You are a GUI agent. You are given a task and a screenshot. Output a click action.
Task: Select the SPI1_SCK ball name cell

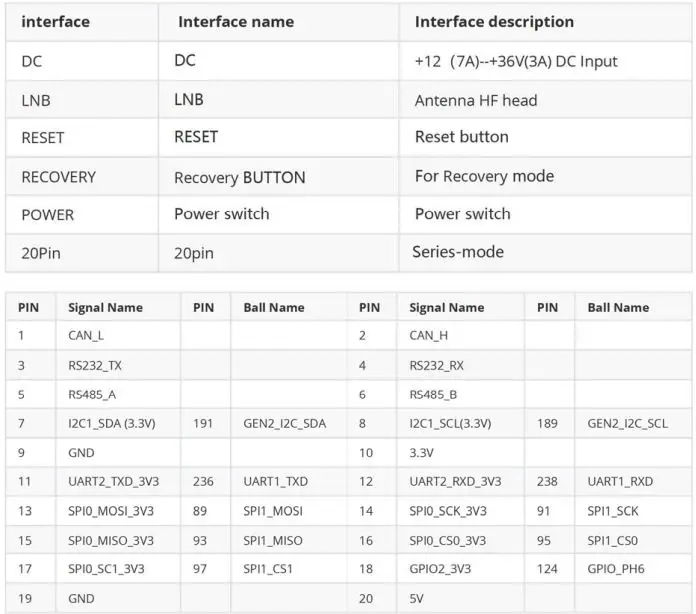[613, 511]
